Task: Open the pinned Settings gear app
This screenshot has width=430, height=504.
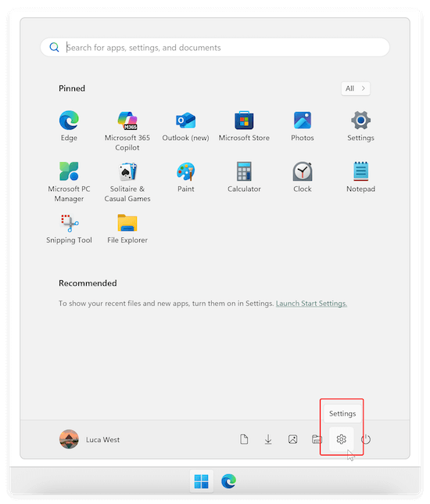Action: click(x=360, y=126)
